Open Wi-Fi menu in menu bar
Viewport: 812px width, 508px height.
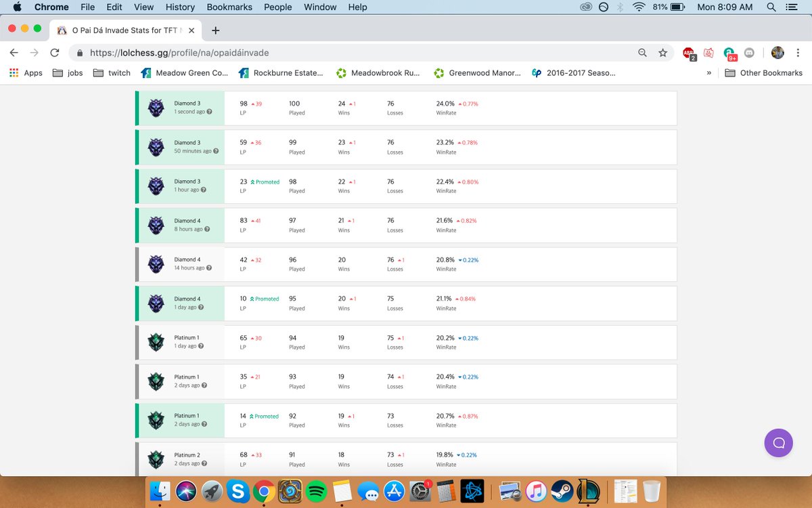(639, 7)
